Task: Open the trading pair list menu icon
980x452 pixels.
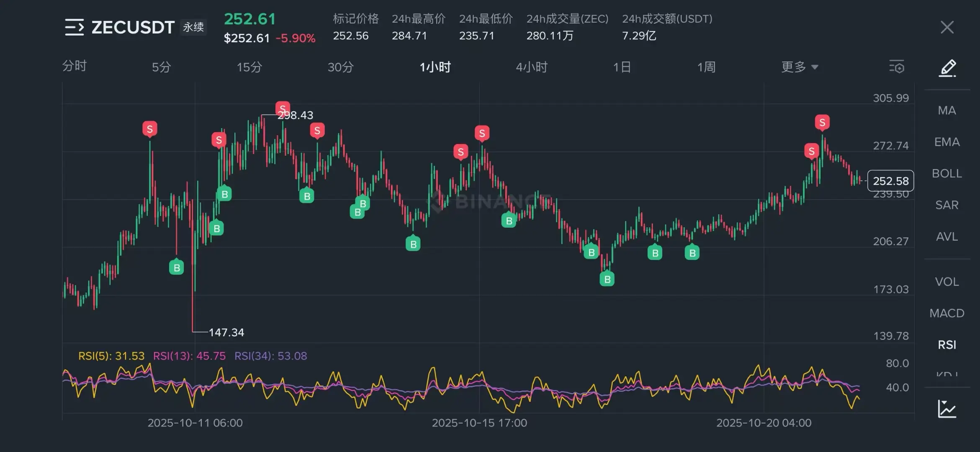Action: coord(75,27)
